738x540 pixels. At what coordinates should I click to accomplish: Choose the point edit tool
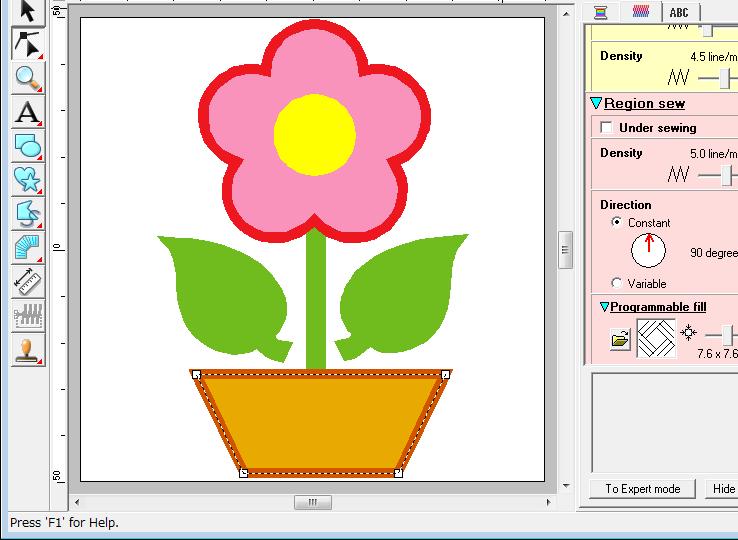28,44
